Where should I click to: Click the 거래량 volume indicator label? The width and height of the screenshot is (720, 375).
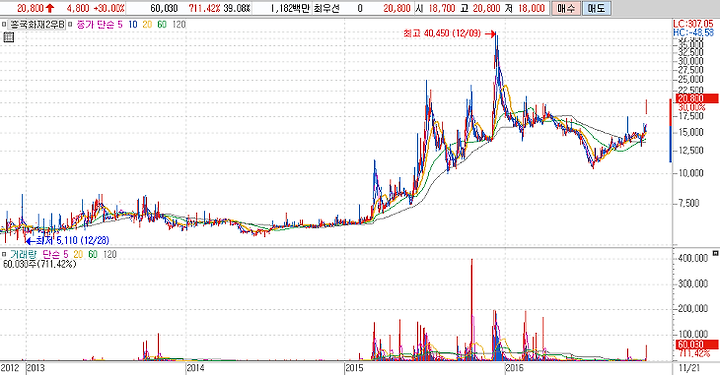(x=24, y=254)
